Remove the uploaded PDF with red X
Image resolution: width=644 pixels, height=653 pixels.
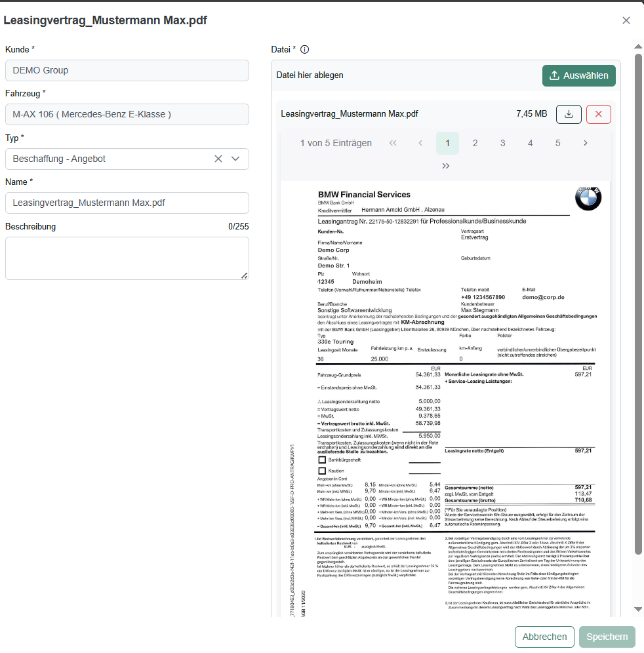[599, 114]
